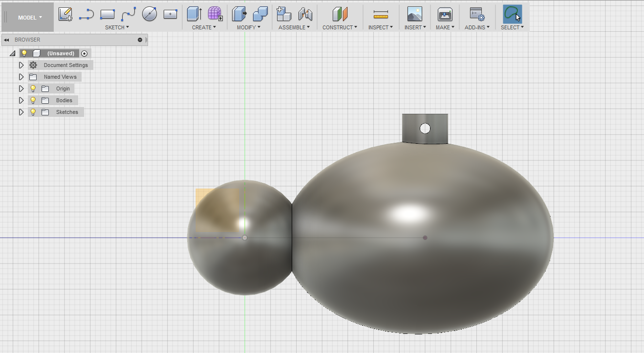Click the New Component assemble icon

click(284, 14)
